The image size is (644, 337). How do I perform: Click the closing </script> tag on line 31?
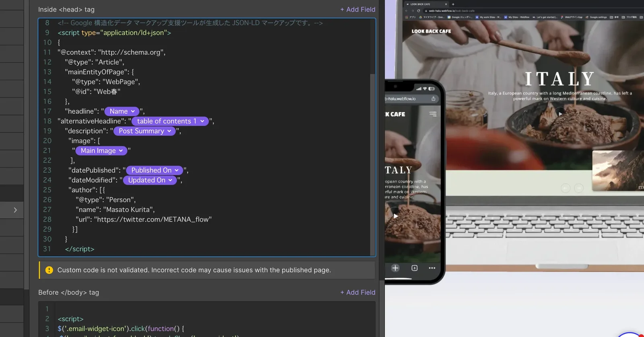[80, 249]
